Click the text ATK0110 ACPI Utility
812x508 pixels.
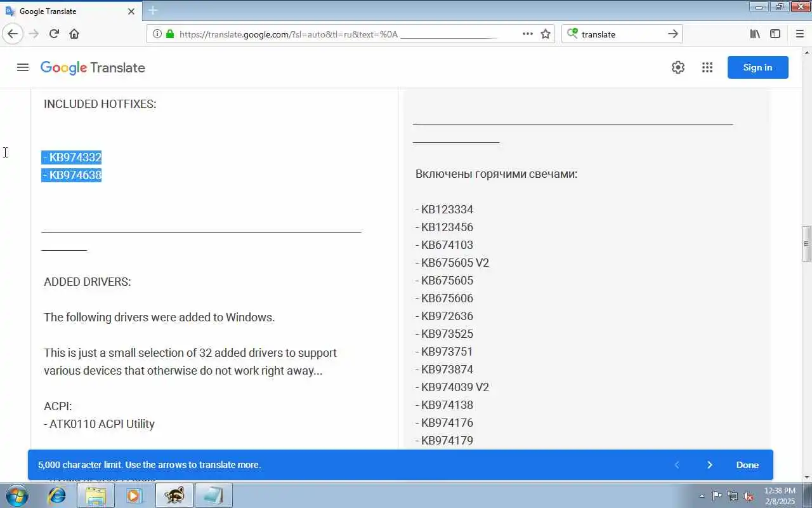pos(102,424)
